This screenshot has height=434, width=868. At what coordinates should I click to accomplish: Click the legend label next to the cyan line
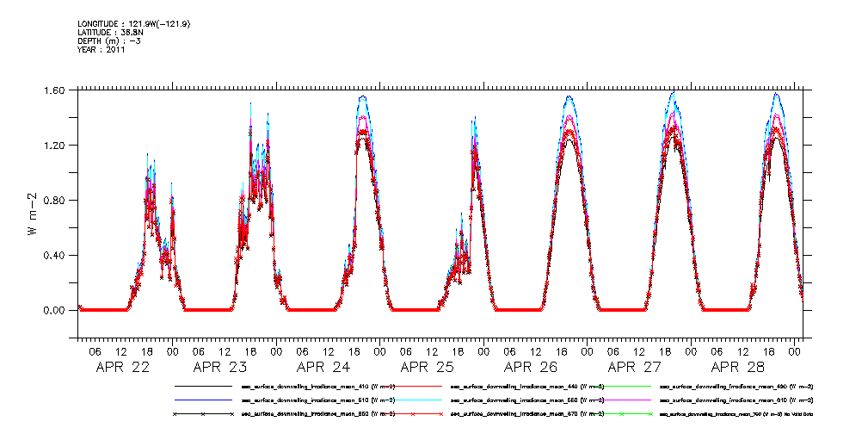[x=527, y=400]
